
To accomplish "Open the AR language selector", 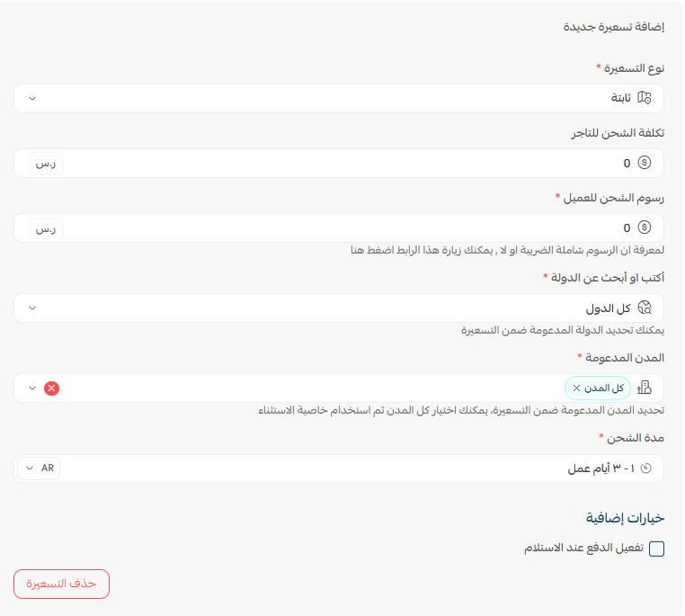I will pyautogui.click(x=39, y=469).
